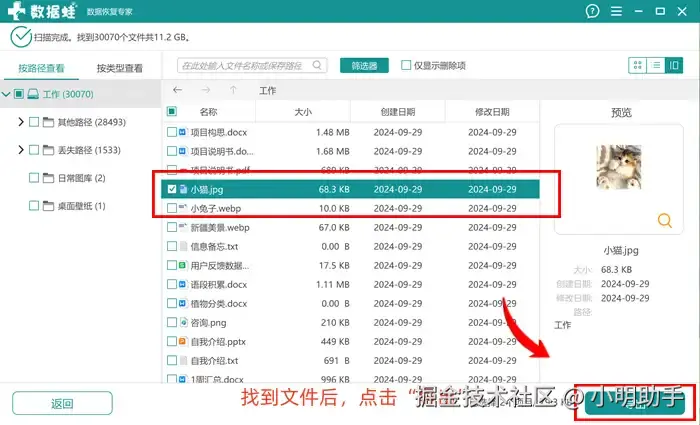Sort by 创建日期 column header
This screenshot has width=700, height=425.
coord(398,112)
